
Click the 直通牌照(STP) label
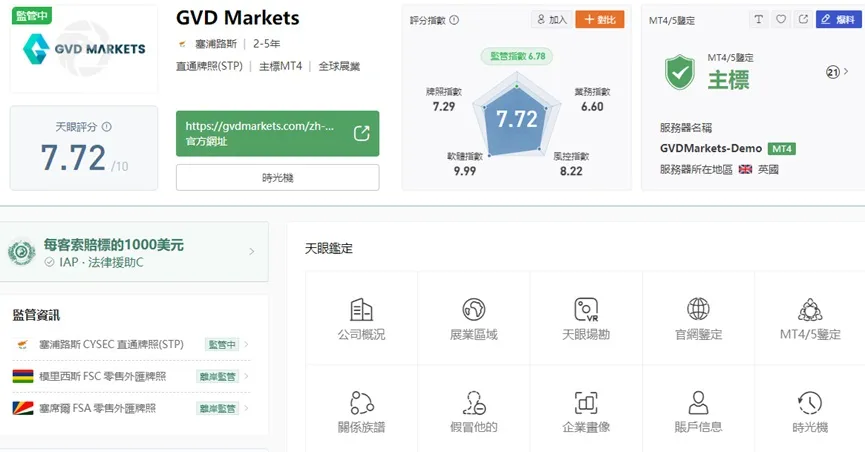209,66
